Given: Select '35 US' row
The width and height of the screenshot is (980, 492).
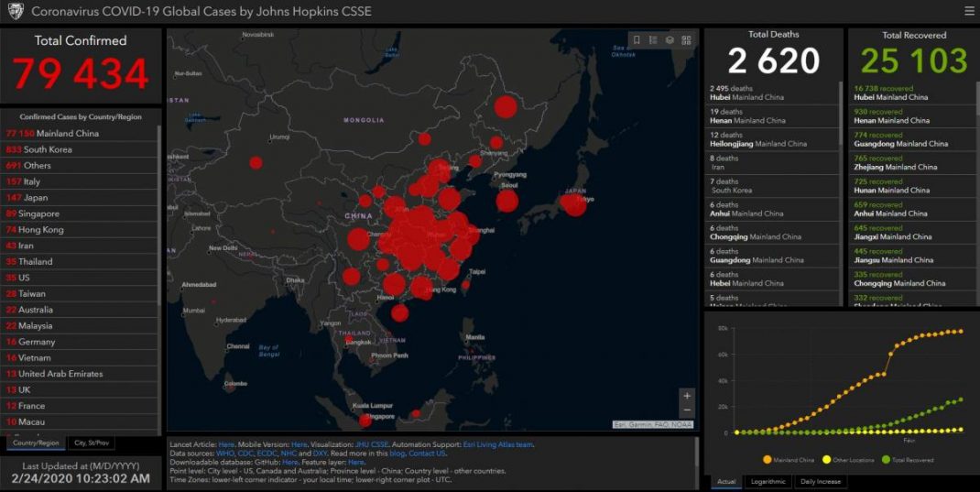Looking at the screenshot, I should pos(79,278).
